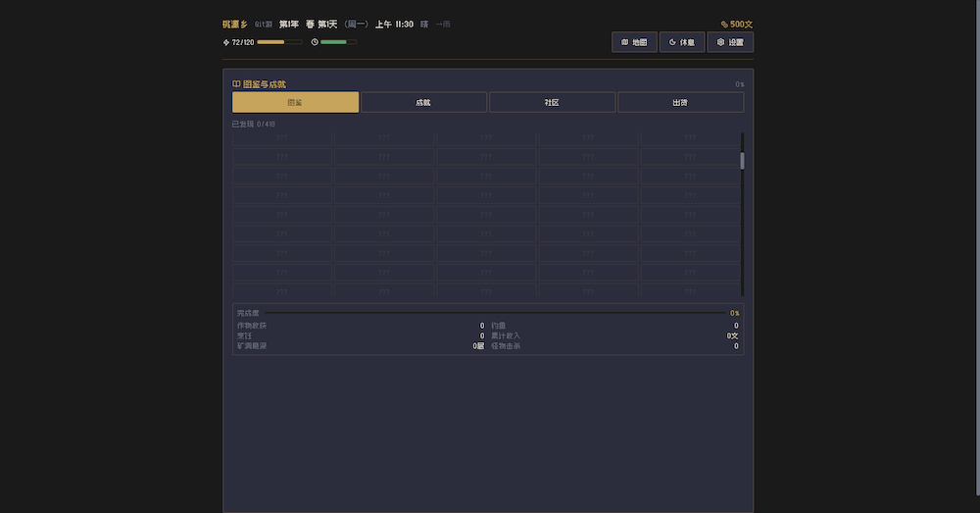Switch to the 成就 tab
The height and width of the screenshot is (513, 980).
point(423,102)
